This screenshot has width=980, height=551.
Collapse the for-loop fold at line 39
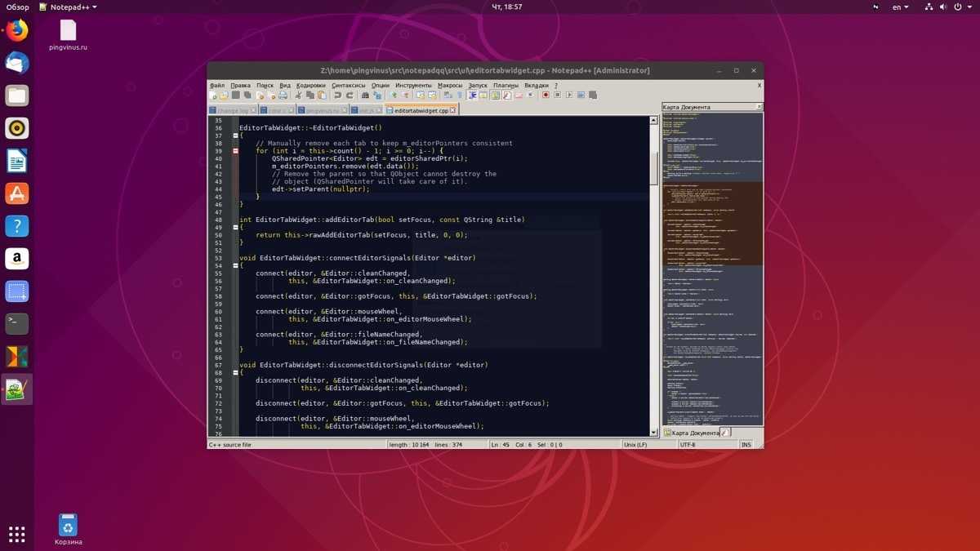(x=235, y=151)
